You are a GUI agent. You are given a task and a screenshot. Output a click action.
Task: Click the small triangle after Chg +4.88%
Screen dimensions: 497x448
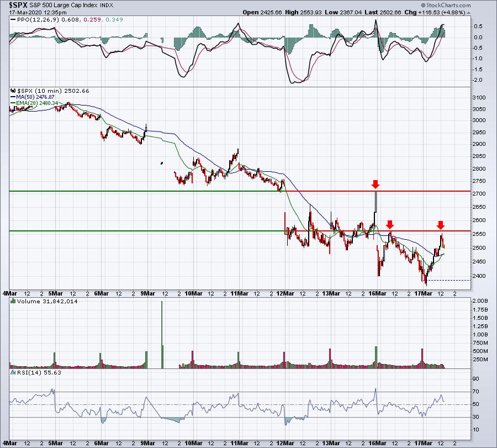[468, 13]
